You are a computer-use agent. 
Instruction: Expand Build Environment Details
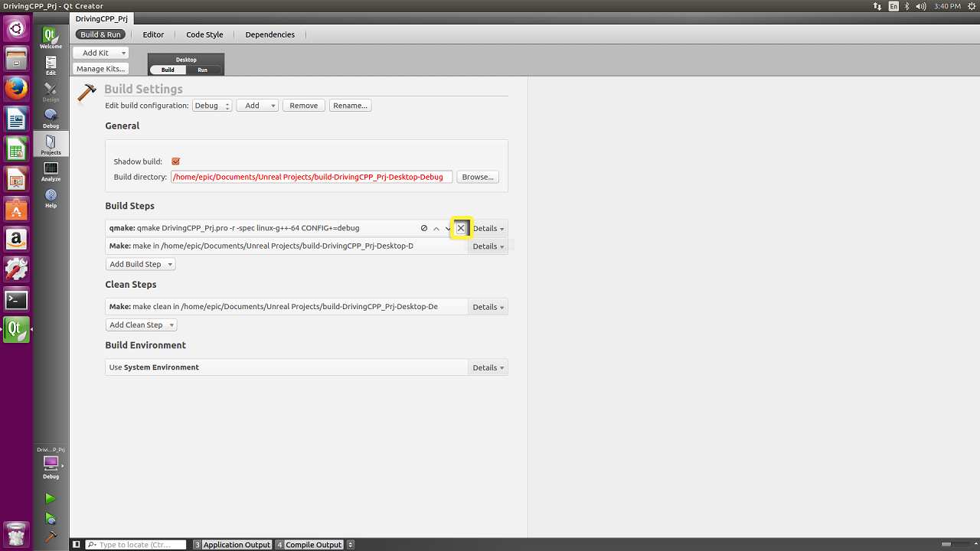[488, 367]
